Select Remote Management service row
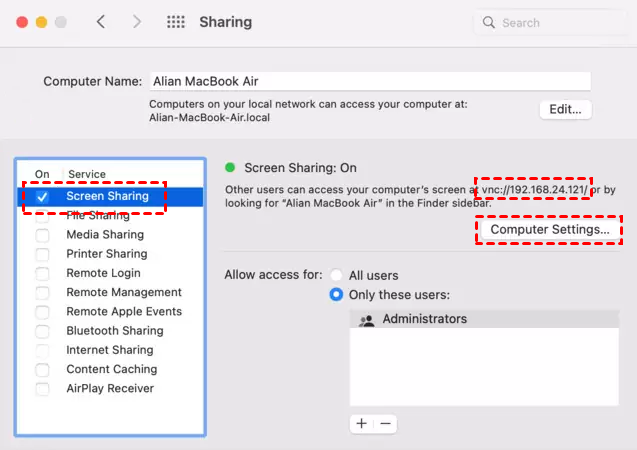 [123, 292]
